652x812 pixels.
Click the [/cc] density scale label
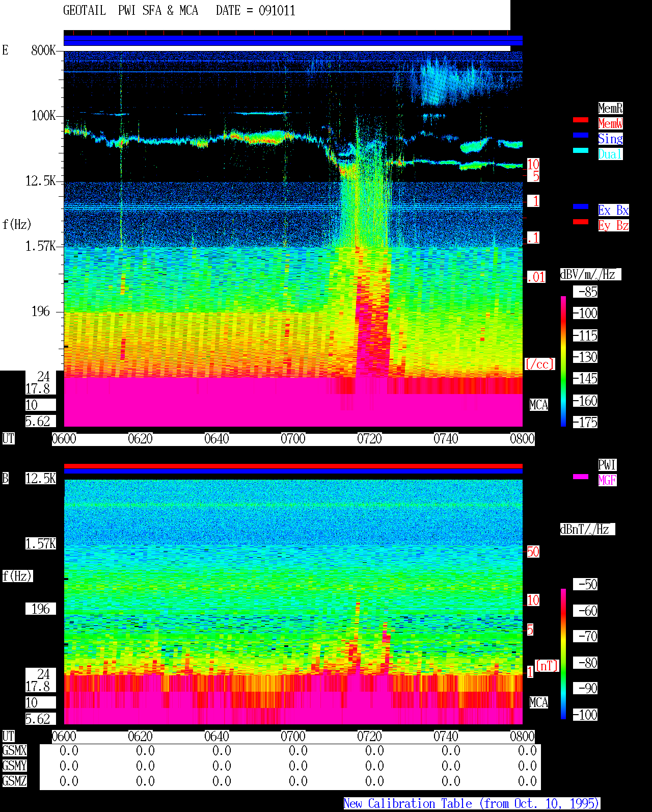pos(539,364)
